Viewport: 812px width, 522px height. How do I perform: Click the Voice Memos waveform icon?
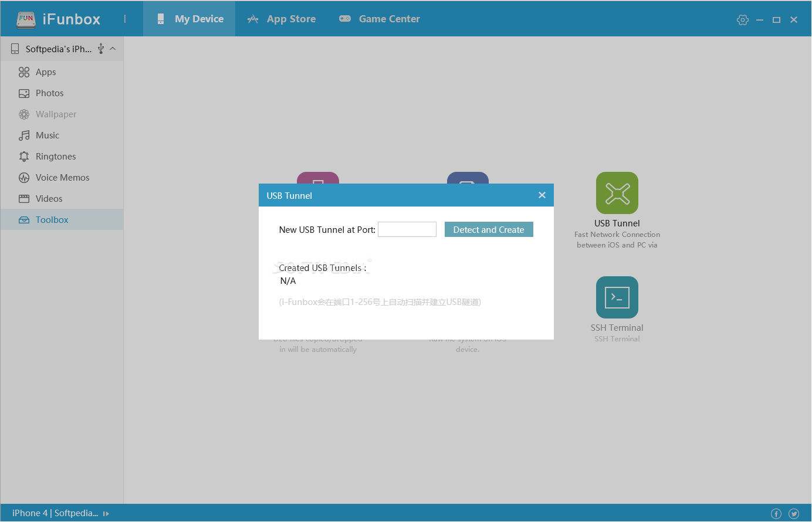pyautogui.click(x=24, y=178)
